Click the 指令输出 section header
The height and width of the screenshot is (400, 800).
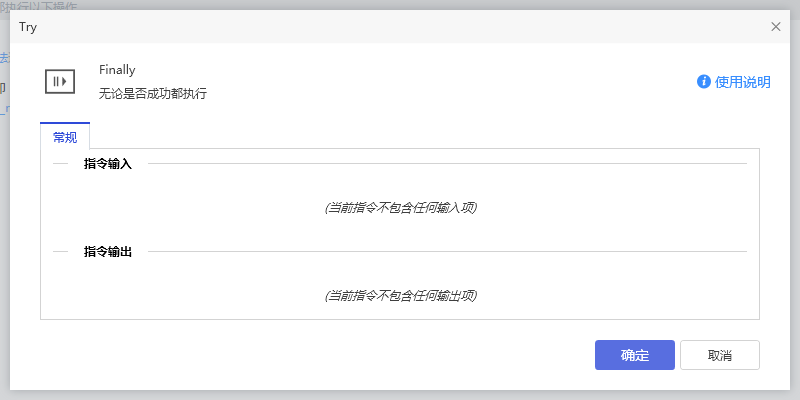click(108, 252)
